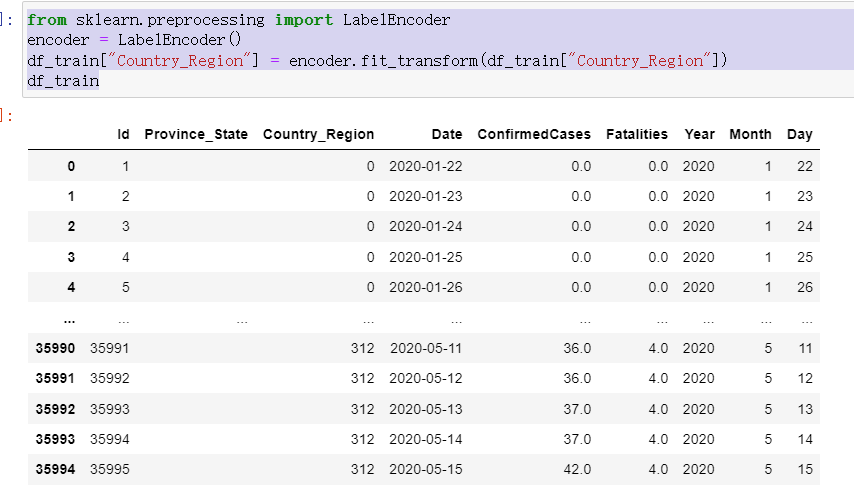Click the date cell 2020-01-26
The width and height of the screenshot is (854, 503).
click(426, 286)
